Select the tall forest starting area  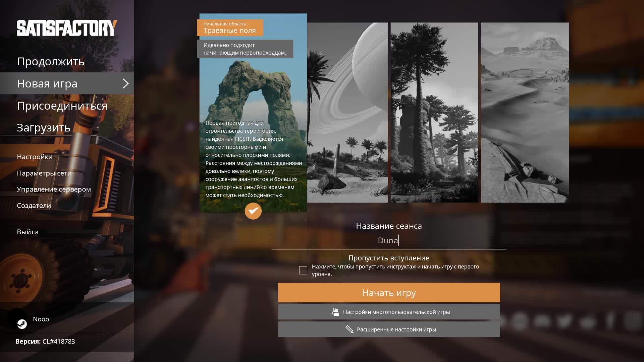pos(434,113)
